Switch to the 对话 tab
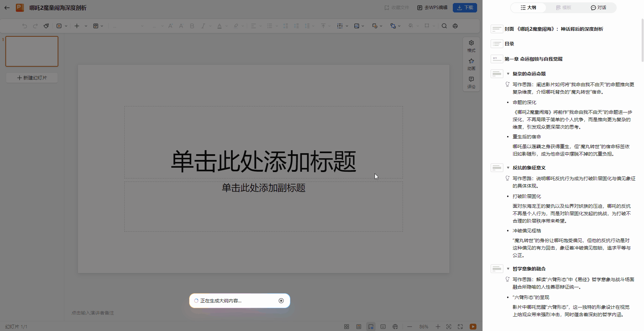644x331 pixels. (x=598, y=8)
